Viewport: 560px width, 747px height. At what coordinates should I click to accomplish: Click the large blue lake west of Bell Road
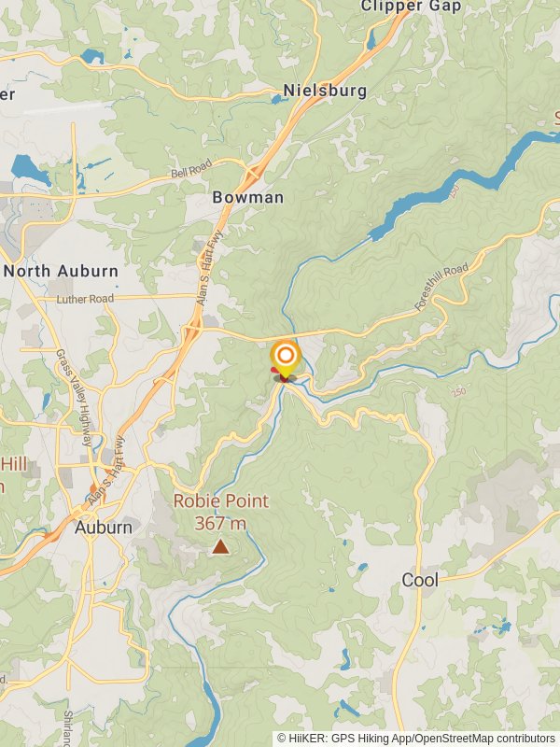(x=31, y=170)
